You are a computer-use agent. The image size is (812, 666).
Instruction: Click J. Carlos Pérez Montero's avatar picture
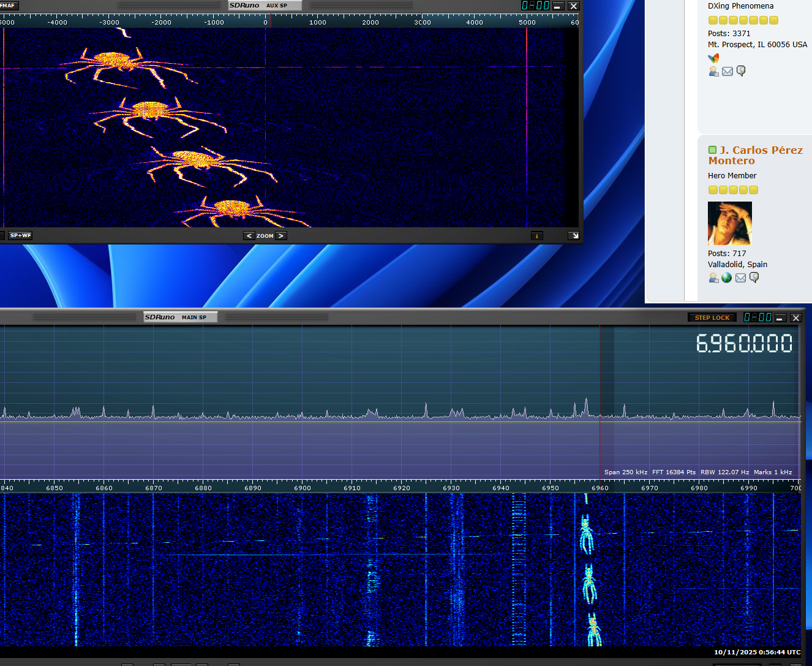(x=729, y=223)
